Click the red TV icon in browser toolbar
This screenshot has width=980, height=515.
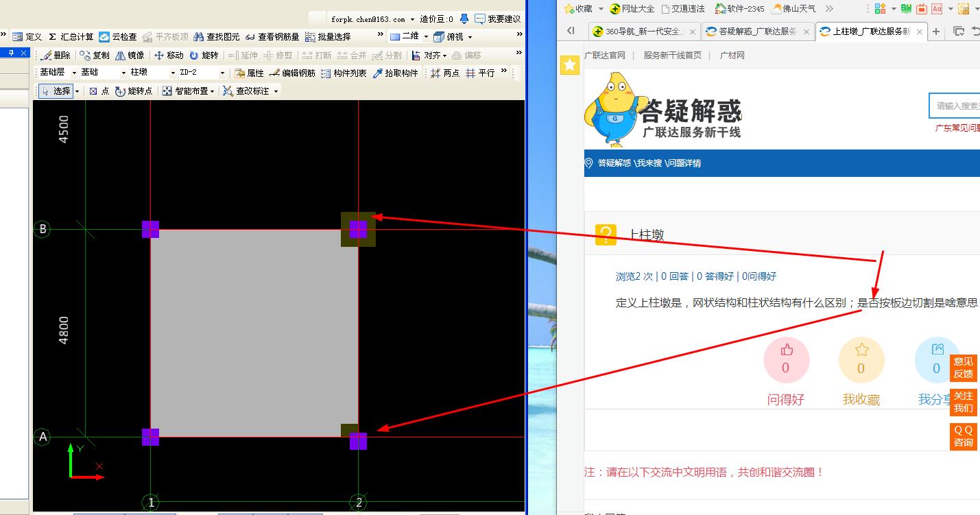click(x=921, y=9)
